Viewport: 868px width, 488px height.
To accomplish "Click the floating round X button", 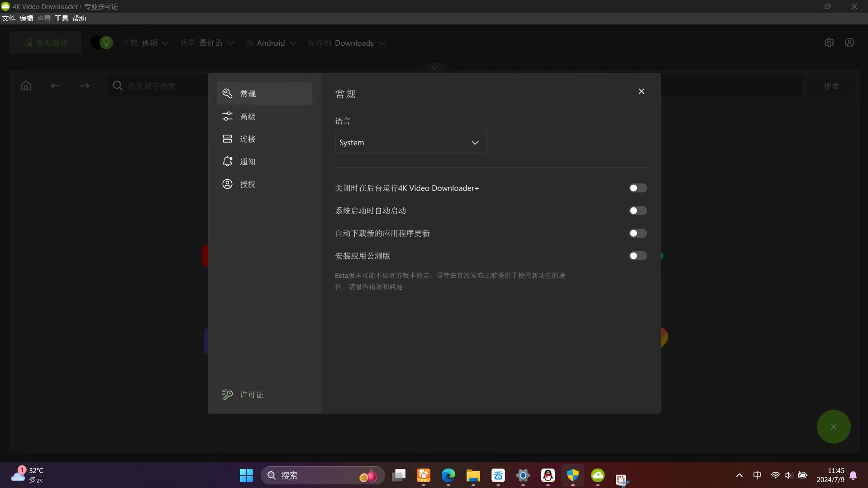I will [834, 426].
